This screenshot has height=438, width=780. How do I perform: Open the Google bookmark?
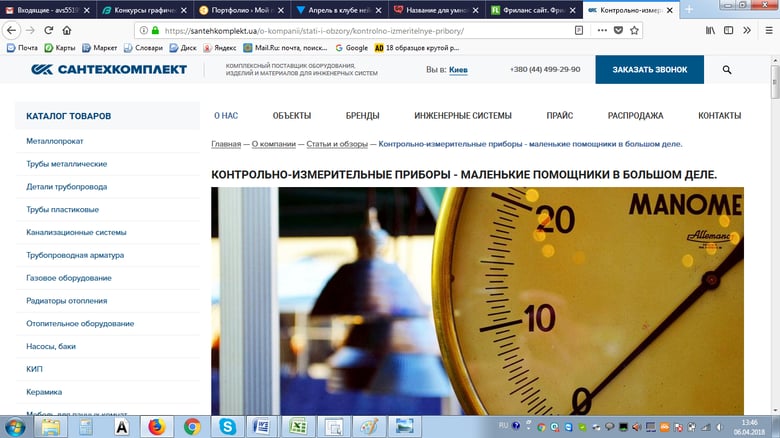click(352, 48)
